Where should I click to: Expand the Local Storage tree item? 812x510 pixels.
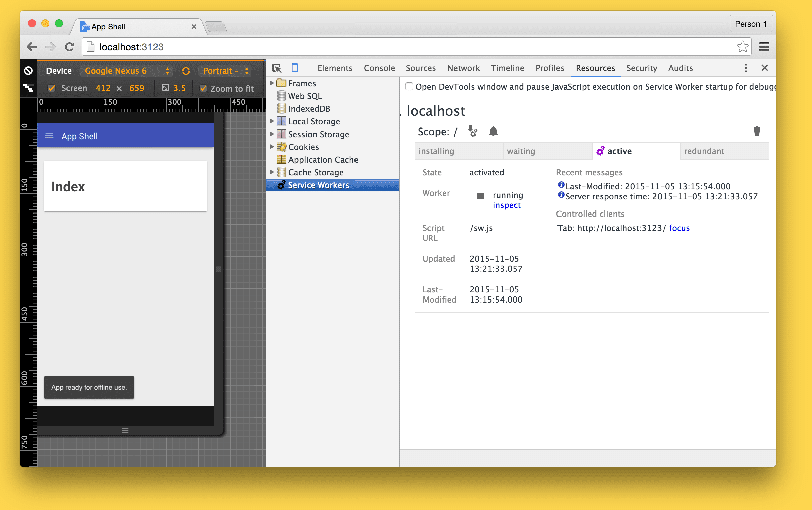pos(274,121)
